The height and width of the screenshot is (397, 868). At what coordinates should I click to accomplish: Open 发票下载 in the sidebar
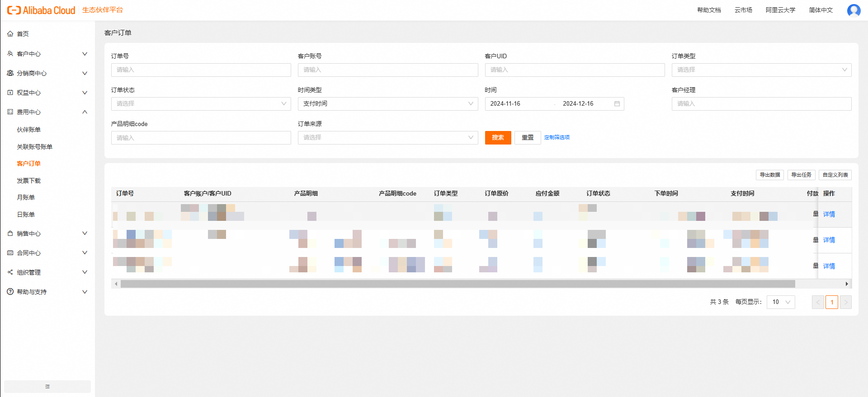pyautogui.click(x=28, y=181)
